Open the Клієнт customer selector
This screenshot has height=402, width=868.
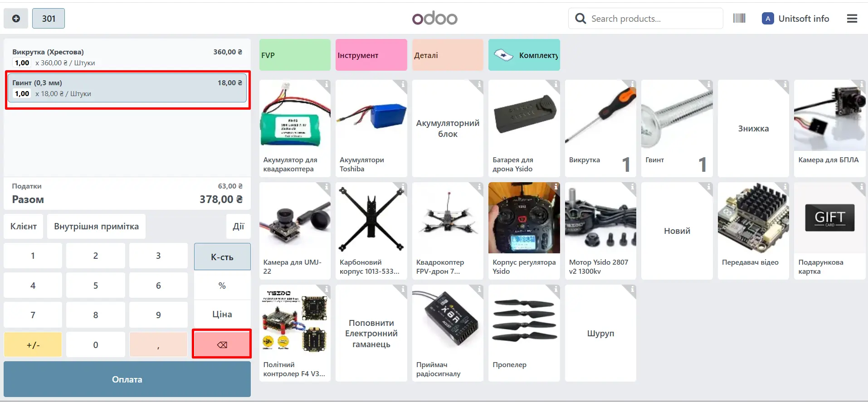[x=24, y=226]
